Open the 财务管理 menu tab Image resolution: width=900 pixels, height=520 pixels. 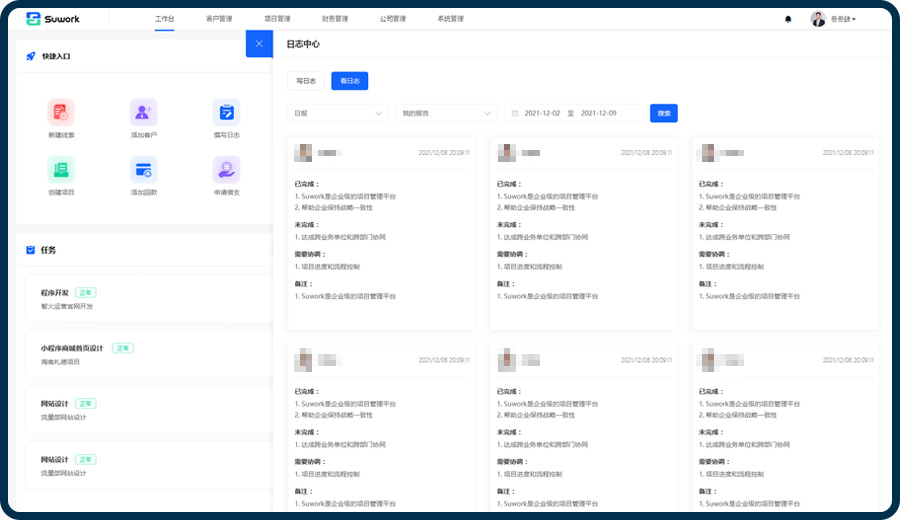[x=335, y=19]
